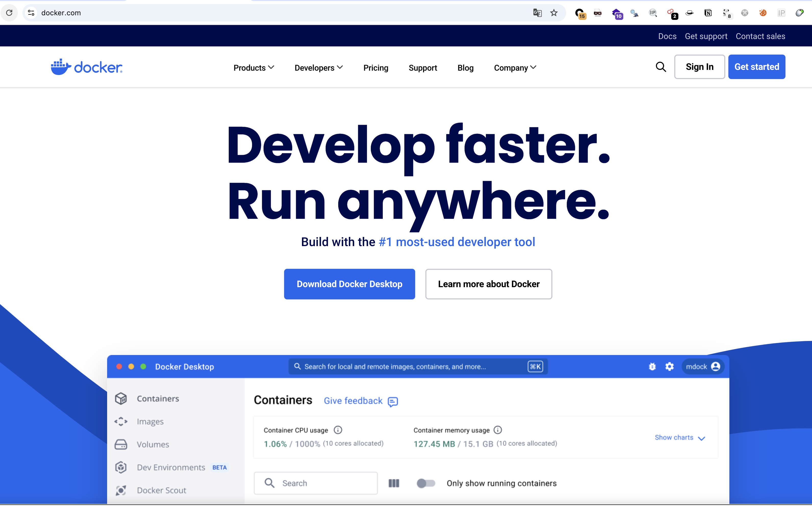Click Give feedback link next to Containers heading
Viewport: 812px width, 507px height.
[x=361, y=401]
